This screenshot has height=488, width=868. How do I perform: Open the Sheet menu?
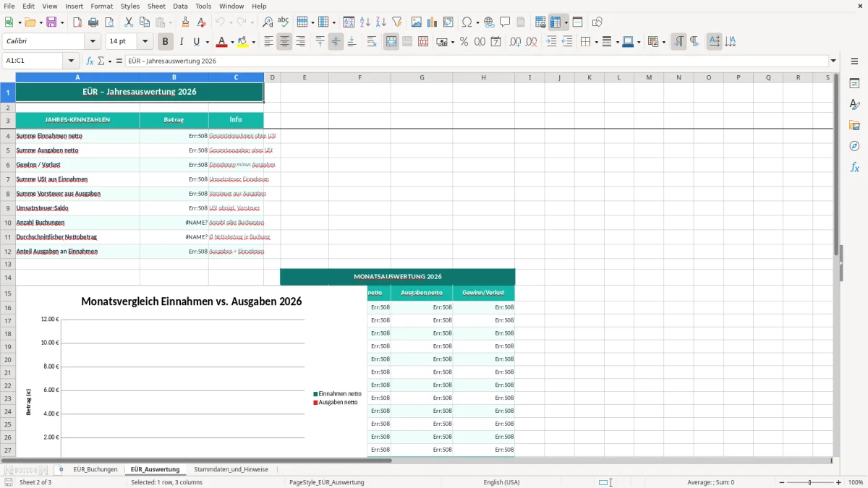tap(156, 6)
